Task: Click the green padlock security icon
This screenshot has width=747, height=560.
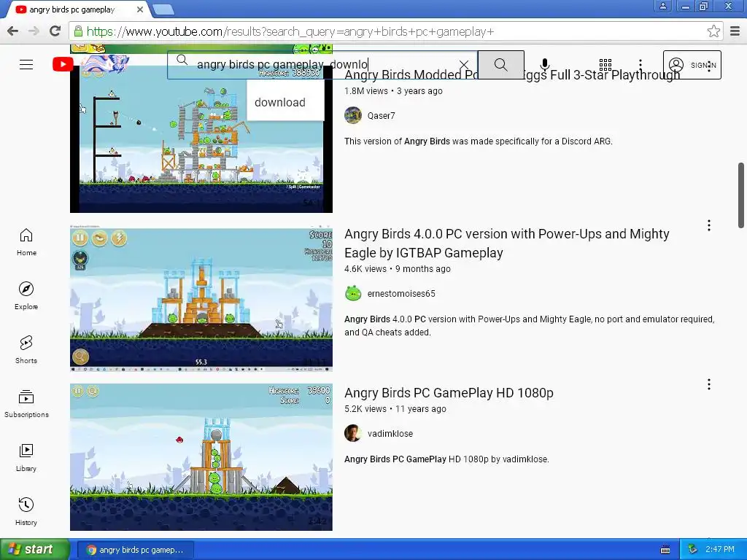Action: click(77, 31)
